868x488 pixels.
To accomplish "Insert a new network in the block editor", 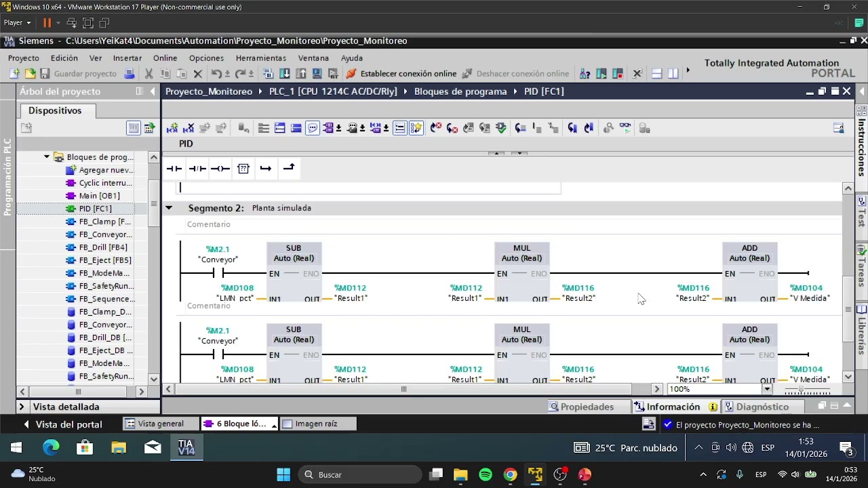I will coord(172,127).
